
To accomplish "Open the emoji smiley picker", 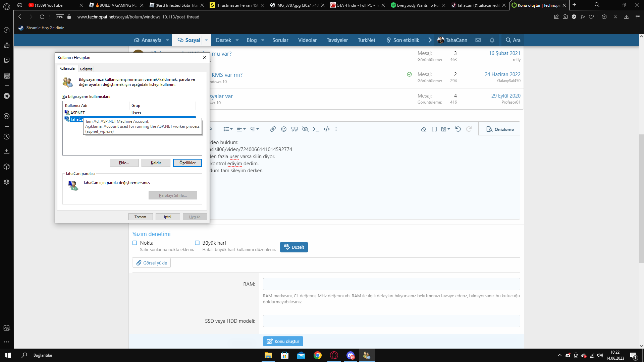I will click(284, 129).
